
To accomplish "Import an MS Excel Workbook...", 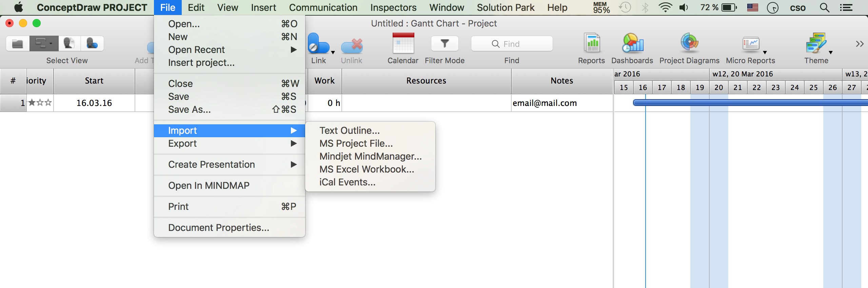I will [370, 169].
